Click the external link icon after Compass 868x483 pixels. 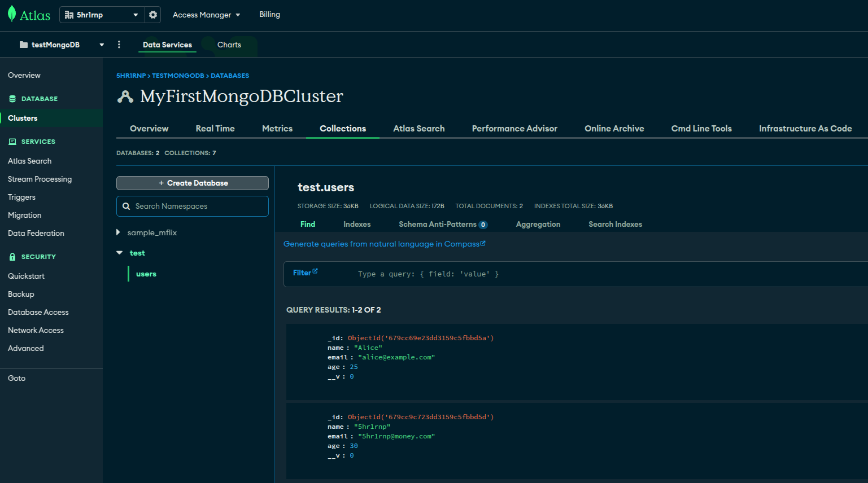click(483, 243)
